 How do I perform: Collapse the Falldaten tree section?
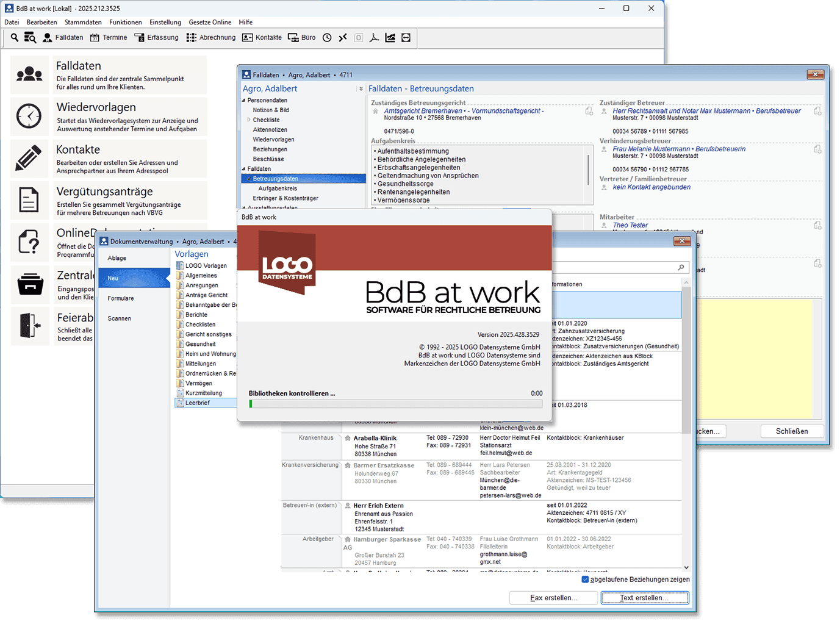(243, 169)
